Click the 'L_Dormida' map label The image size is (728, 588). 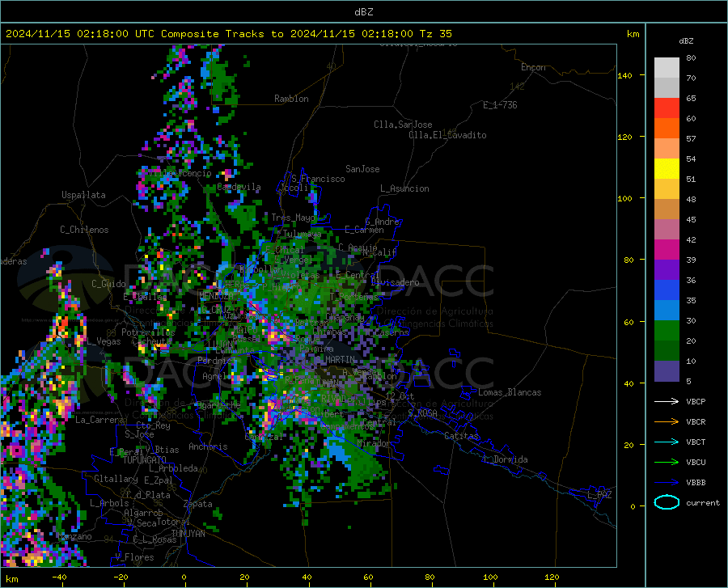506,459
